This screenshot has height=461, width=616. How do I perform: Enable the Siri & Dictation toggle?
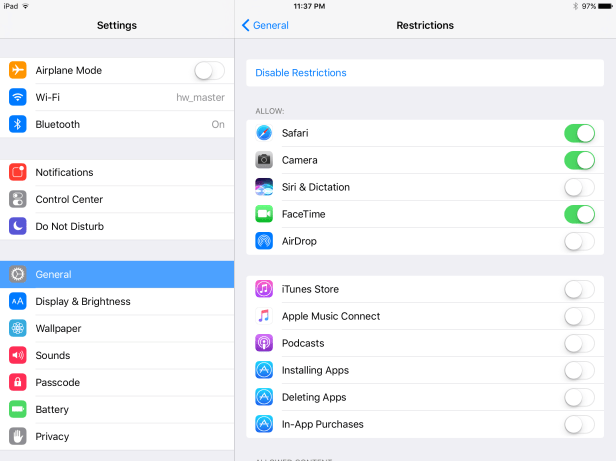point(579,187)
